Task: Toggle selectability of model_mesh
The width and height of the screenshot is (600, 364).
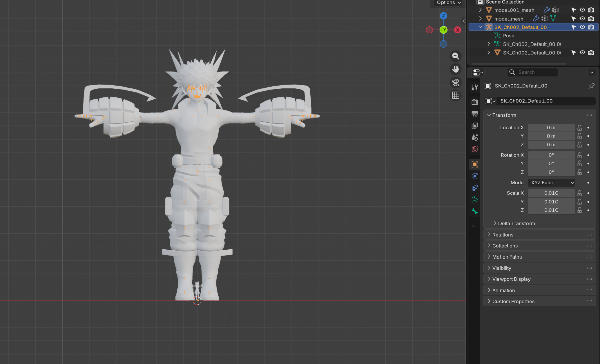Action: (x=574, y=18)
